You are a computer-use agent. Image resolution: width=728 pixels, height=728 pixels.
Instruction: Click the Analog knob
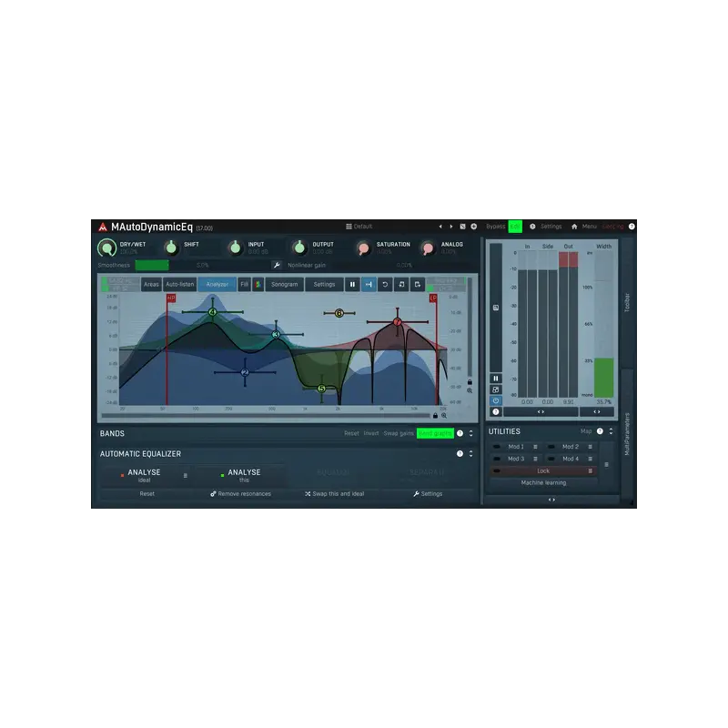(428, 248)
